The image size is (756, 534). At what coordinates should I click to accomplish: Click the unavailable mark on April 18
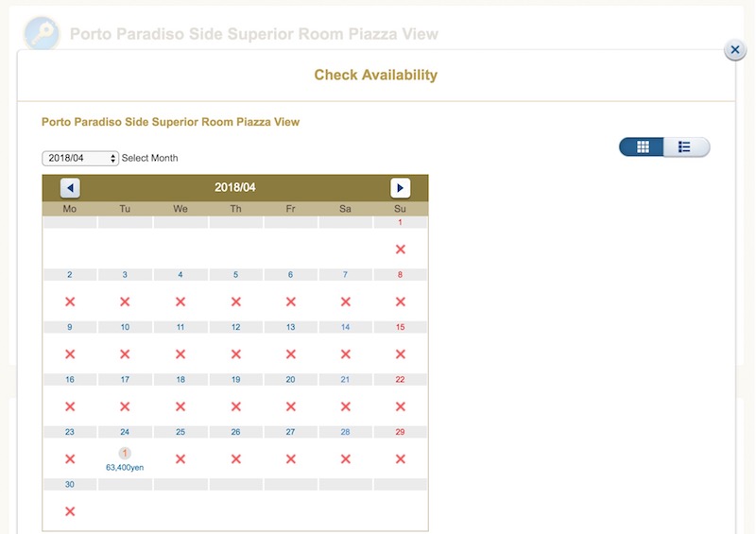pyautogui.click(x=180, y=407)
